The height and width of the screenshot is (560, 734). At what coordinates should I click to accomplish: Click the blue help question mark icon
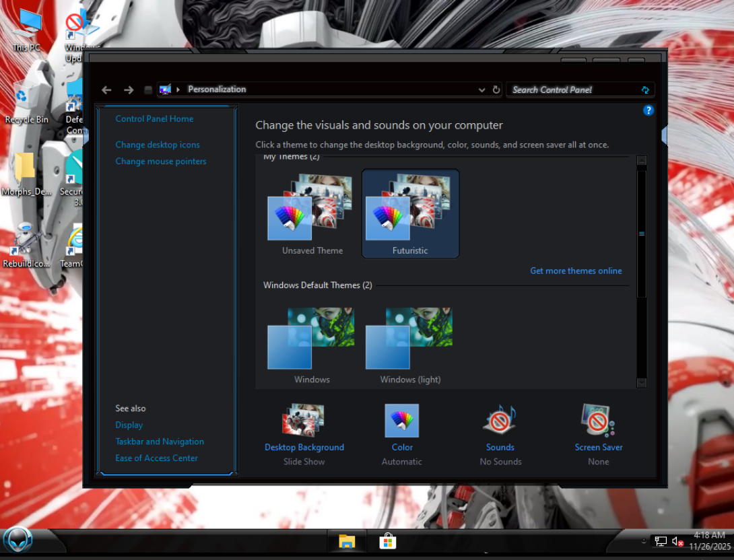pos(648,110)
